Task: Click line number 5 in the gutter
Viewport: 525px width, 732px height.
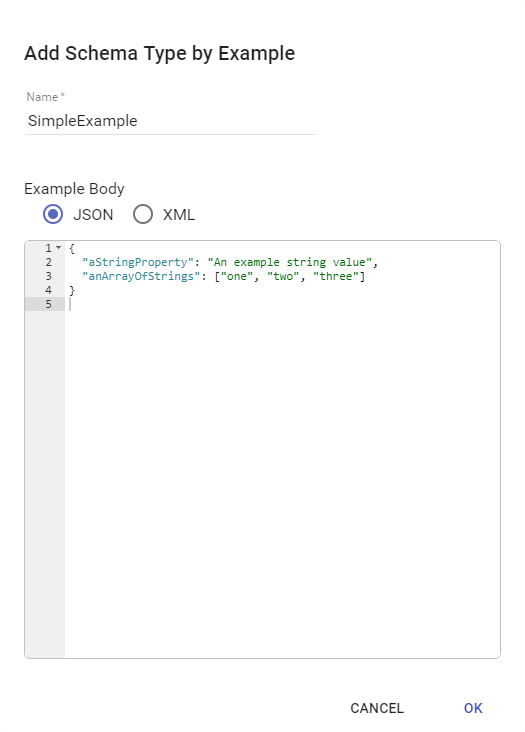Action: [x=49, y=304]
